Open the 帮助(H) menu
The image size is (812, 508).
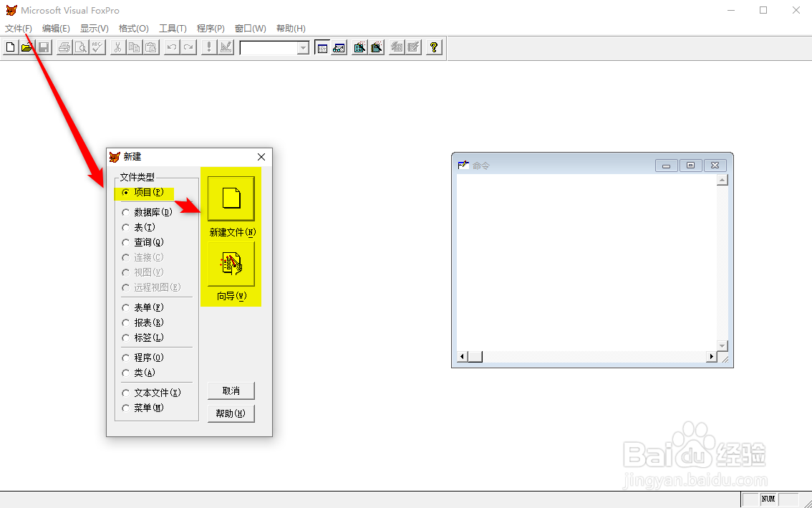[x=291, y=29]
